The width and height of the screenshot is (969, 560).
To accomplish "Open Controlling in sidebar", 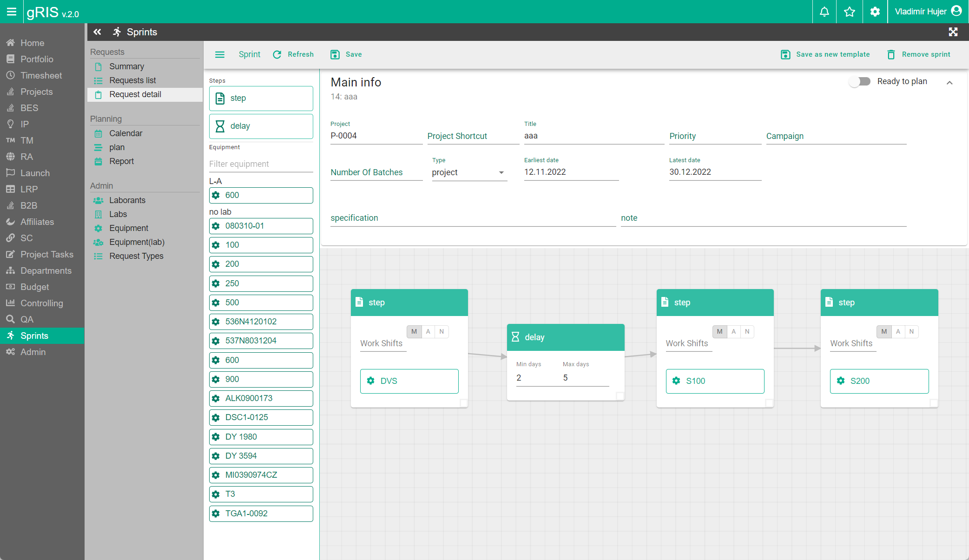I will pos(42,303).
